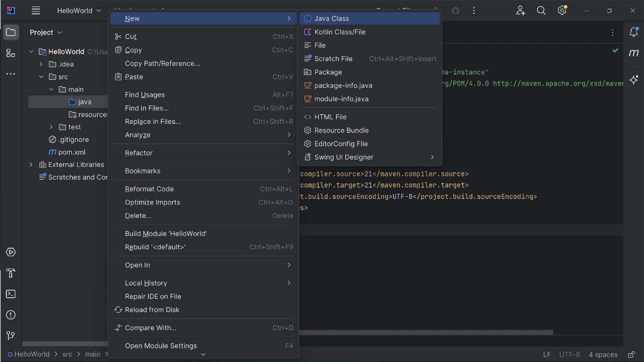Screen dimensions: 644x362
Task: Create an EditorConfig File
Action: [370, 144]
